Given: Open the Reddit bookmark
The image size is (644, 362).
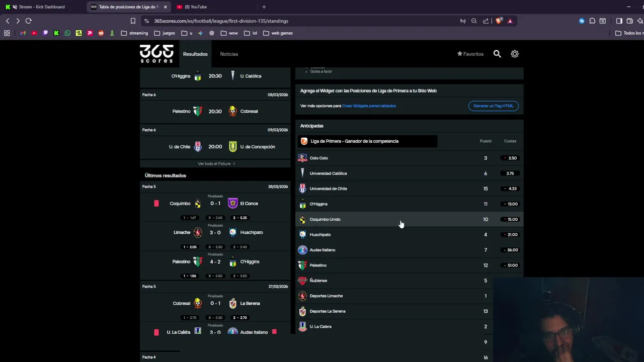Looking at the screenshot, I should tap(101, 33).
